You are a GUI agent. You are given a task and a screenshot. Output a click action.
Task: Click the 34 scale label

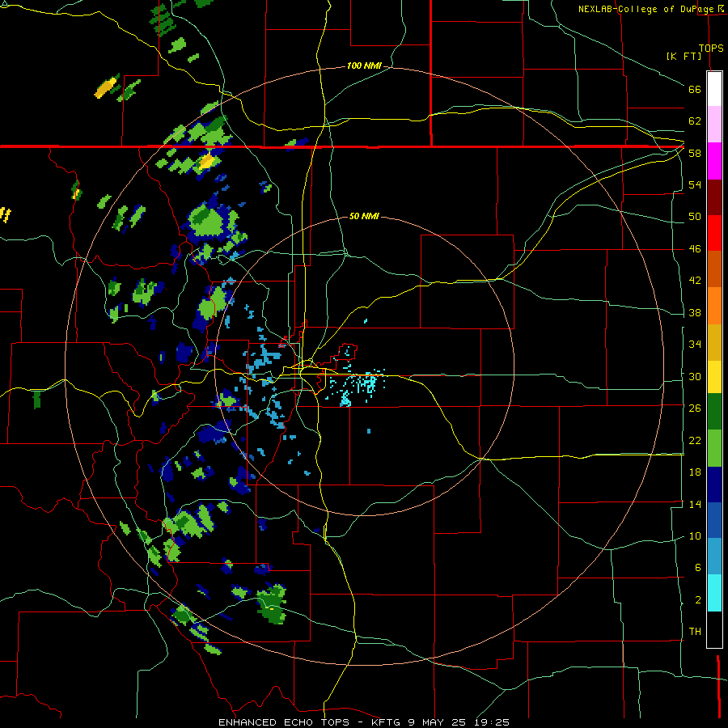pyautogui.click(x=695, y=345)
